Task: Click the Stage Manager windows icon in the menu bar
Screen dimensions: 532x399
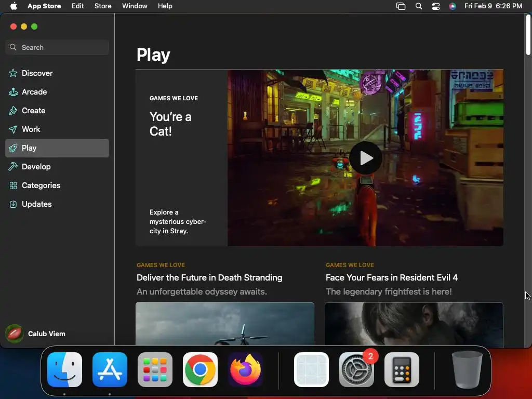Action: pos(401,6)
